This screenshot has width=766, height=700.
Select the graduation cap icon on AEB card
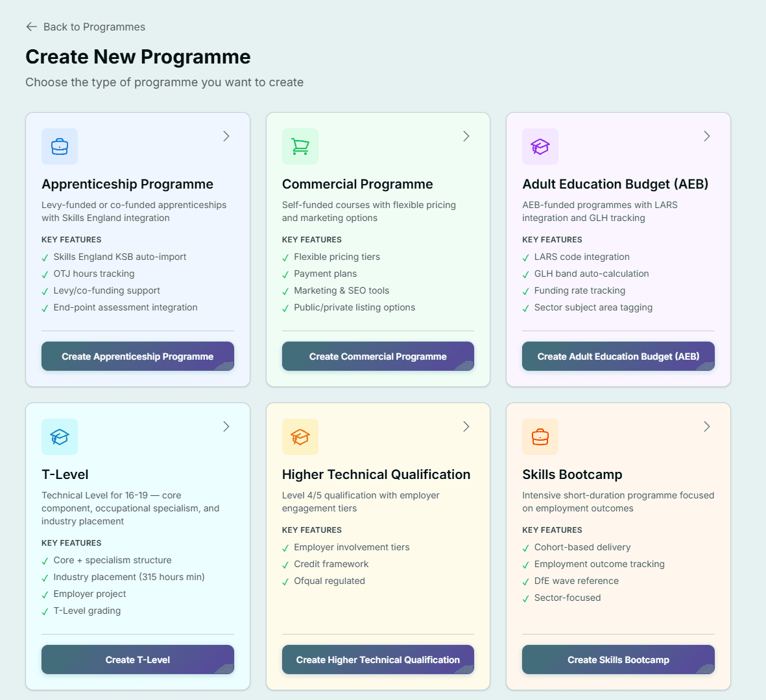pyautogui.click(x=540, y=146)
